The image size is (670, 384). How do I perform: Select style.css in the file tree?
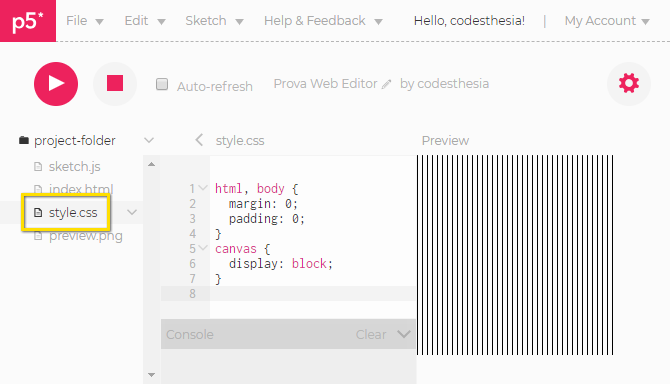point(73,213)
